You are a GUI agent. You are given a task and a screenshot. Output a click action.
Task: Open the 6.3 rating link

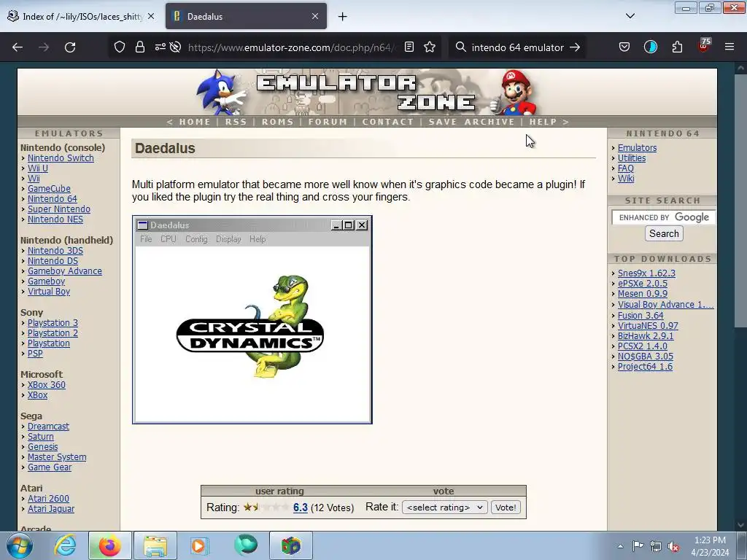pyautogui.click(x=300, y=507)
